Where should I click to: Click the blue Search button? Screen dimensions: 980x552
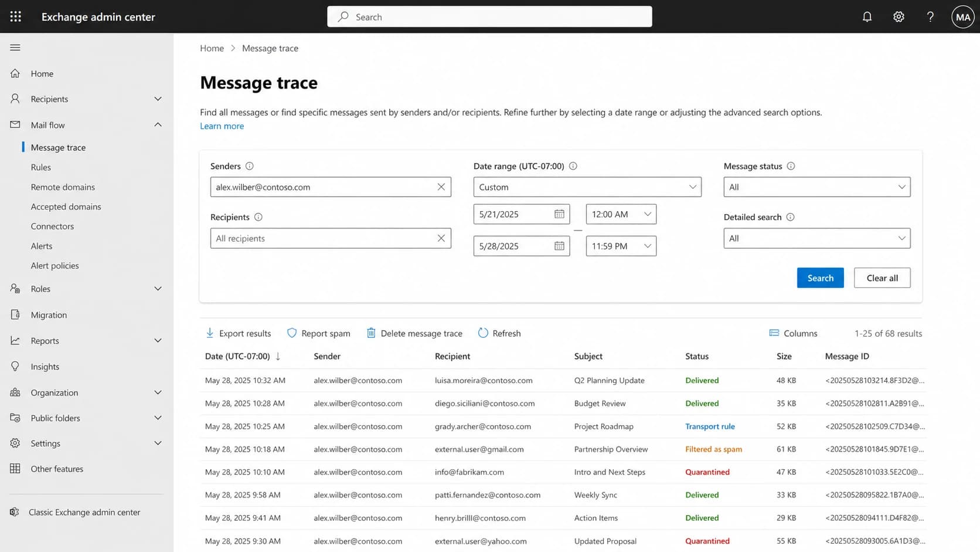coord(820,278)
